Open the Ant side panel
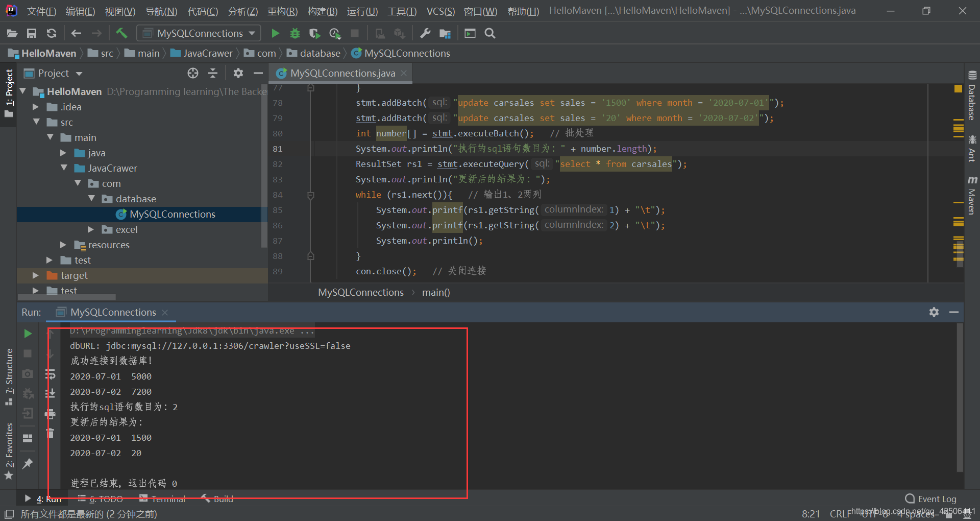Screen dimensions: 980x521 coord(972,149)
